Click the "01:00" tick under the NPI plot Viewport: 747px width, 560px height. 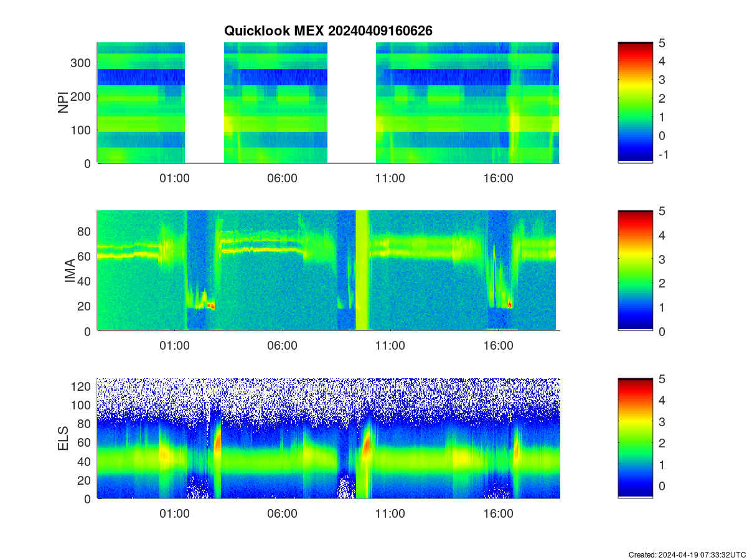point(174,178)
